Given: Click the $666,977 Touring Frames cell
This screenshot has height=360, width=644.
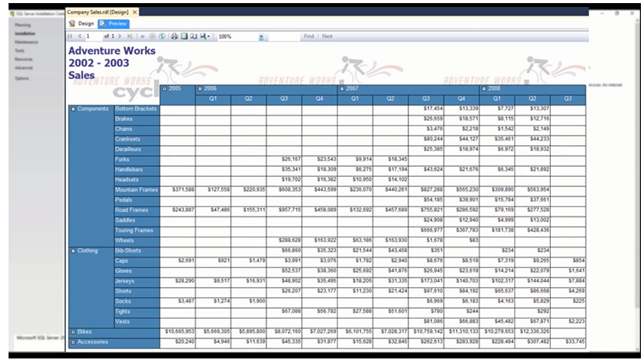Looking at the screenshot, I should 426,230.
